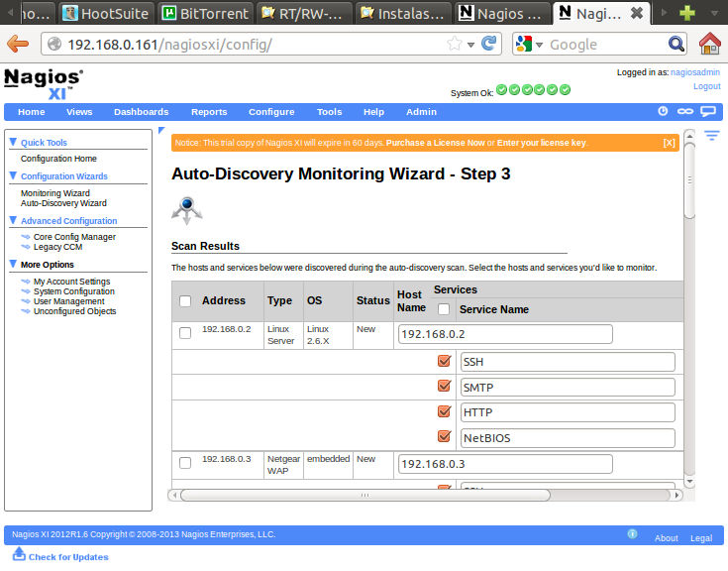Image resolution: width=728 pixels, height=571 pixels.
Task: Click the Check for Updates icon
Action: 19,554
